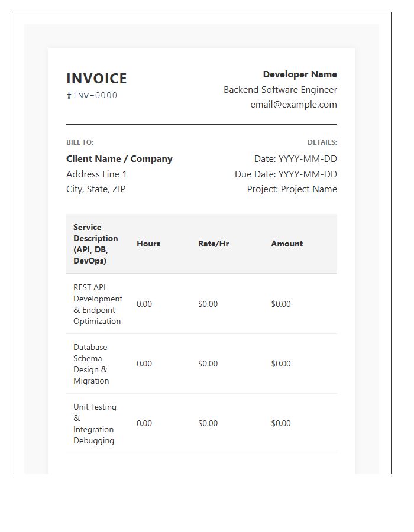
Task: Click the BILL TO: label
Action: pyautogui.click(x=80, y=142)
